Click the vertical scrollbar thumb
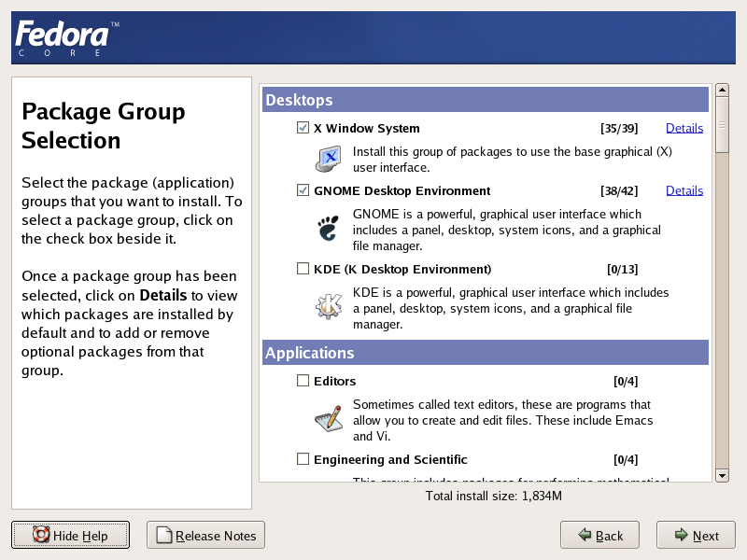Screen dimensions: 747x560 pos(722,125)
